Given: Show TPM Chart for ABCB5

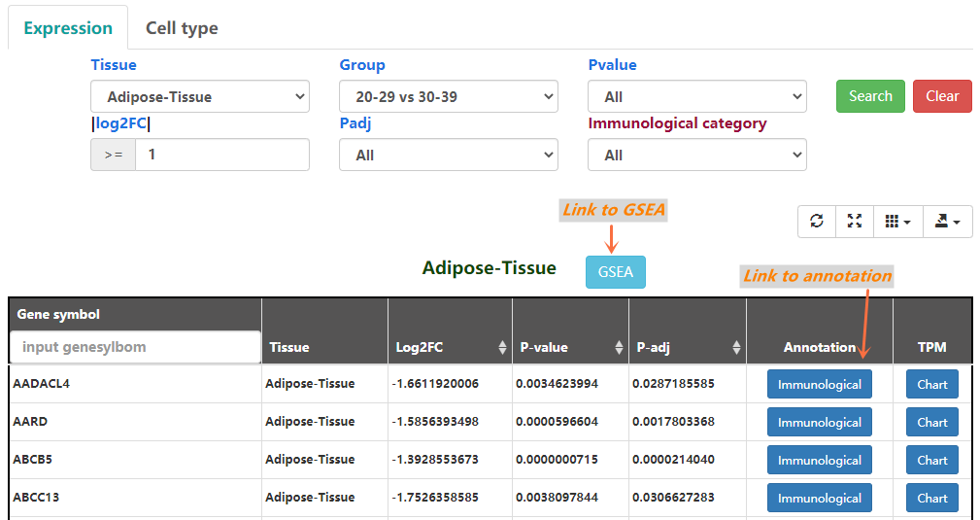Looking at the screenshot, I should coord(931,460).
